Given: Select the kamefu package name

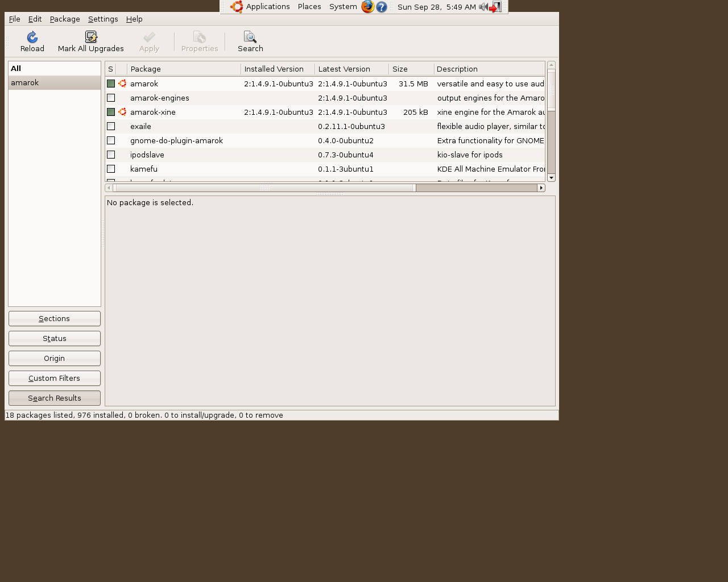Looking at the screenshot, I should tap(144, 169).
